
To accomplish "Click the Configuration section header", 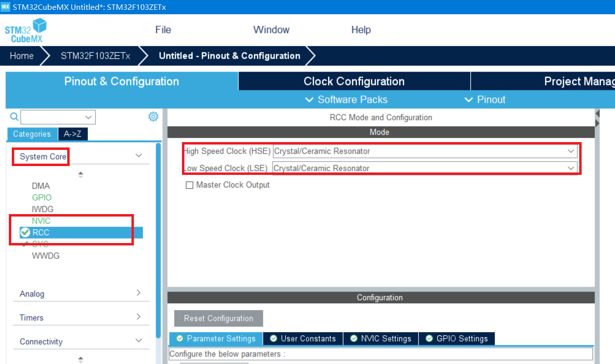I will (x=381, y=298).
